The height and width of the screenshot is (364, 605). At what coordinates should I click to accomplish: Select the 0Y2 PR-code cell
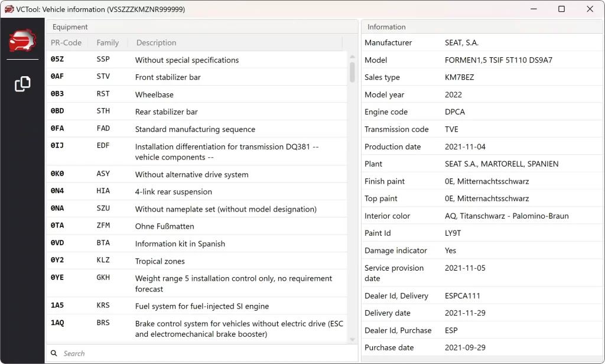pos(57,260)
